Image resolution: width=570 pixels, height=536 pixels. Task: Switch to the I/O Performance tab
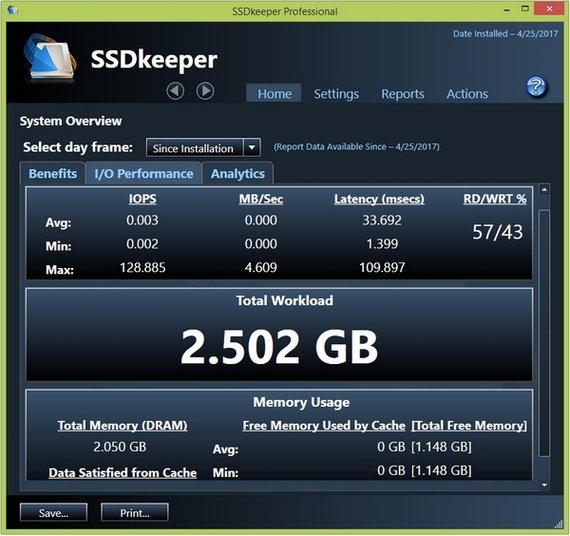[x=144, y=173]
